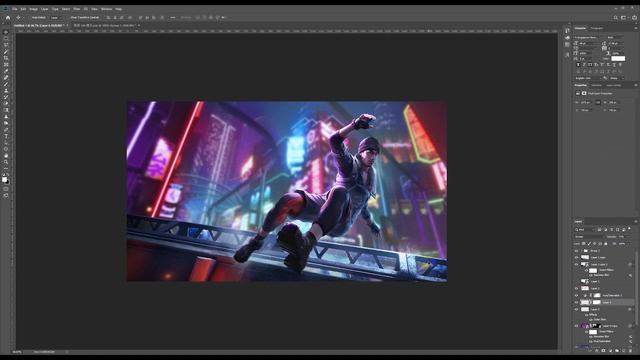
Task: Open the Auto-Select Layer dropdown
Action: point(56,18)
